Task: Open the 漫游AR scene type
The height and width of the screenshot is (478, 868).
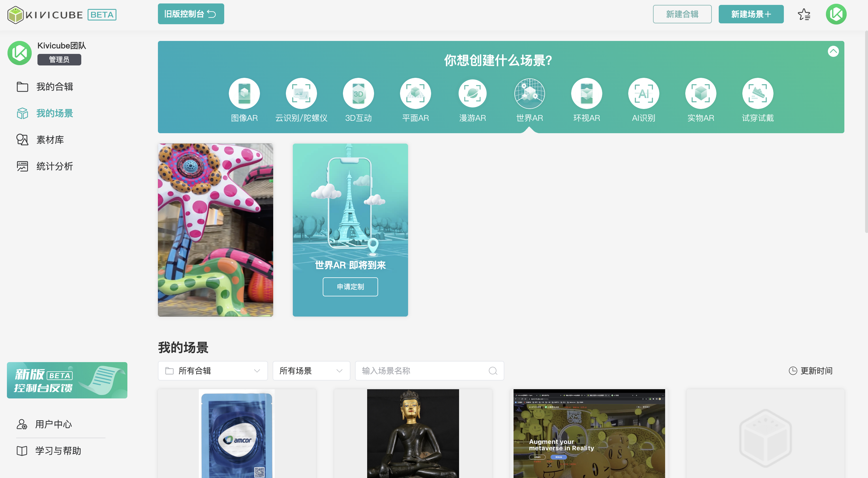Action: click(472, 93)
